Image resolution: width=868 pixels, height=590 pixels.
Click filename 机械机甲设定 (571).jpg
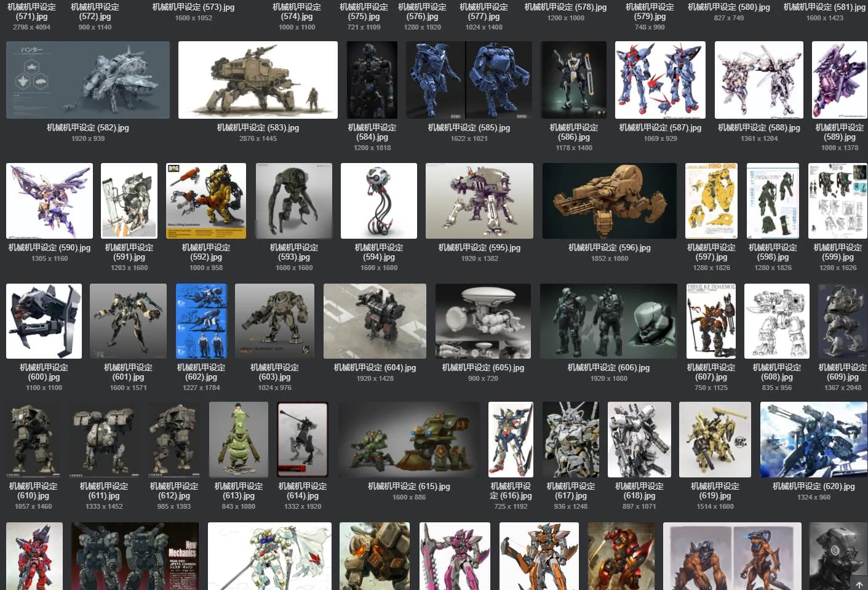point(31,12)
